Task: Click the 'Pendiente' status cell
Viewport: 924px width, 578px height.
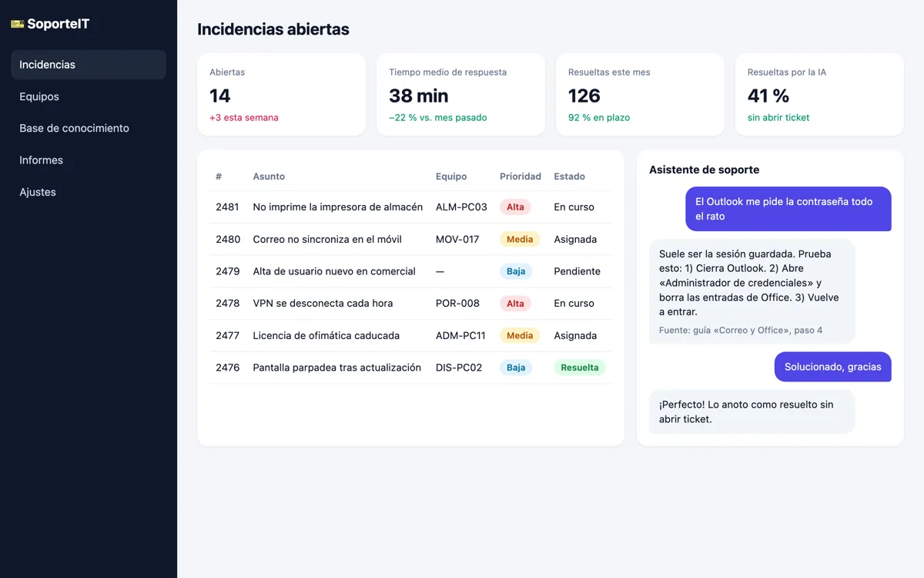Action: [x=577, y=271]
